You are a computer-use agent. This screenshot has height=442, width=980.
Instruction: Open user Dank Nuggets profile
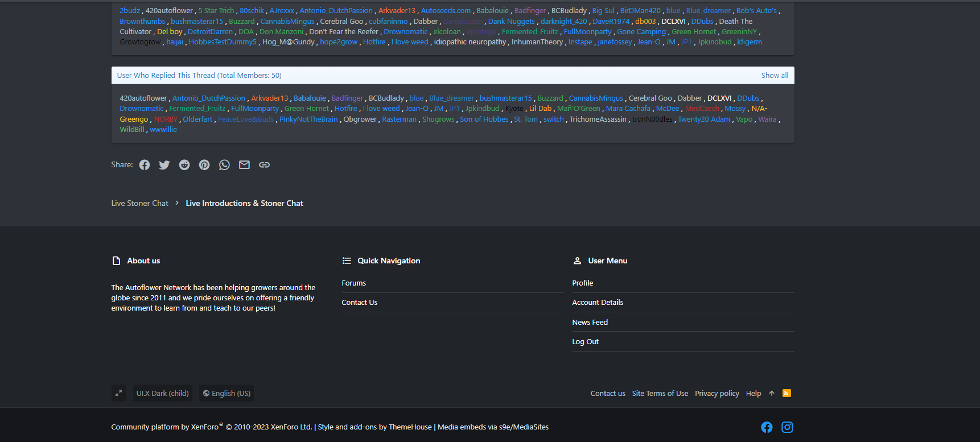(x=512, y=21)
